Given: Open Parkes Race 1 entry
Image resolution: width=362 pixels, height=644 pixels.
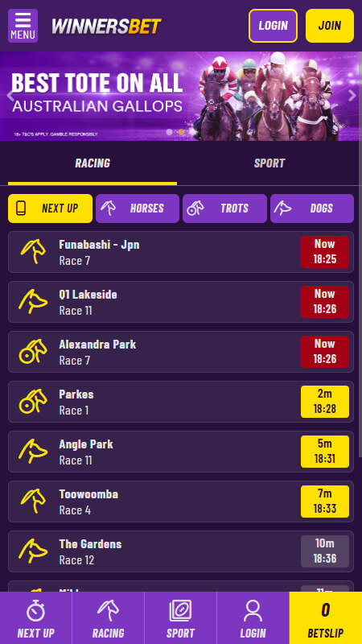Looking at the screenshot, I should tap(181, 402).
